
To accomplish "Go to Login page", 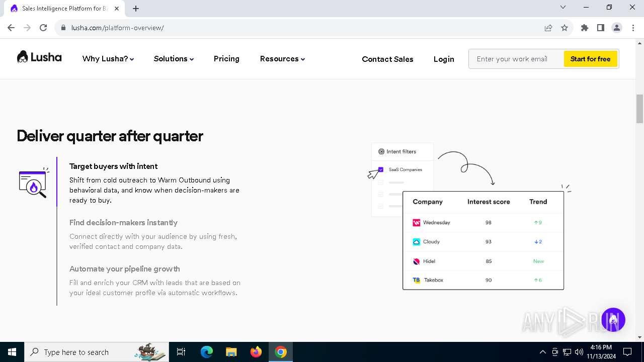I will click(444, 59).
